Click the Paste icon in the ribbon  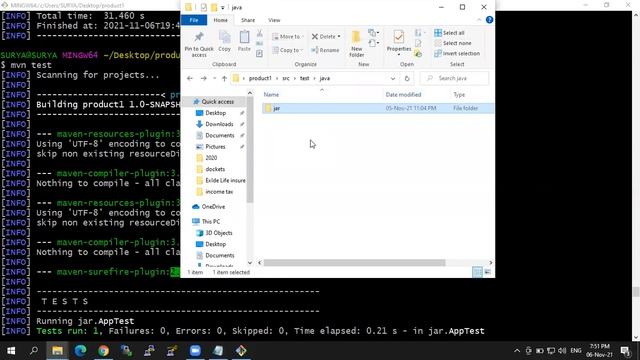click(244, 37)
